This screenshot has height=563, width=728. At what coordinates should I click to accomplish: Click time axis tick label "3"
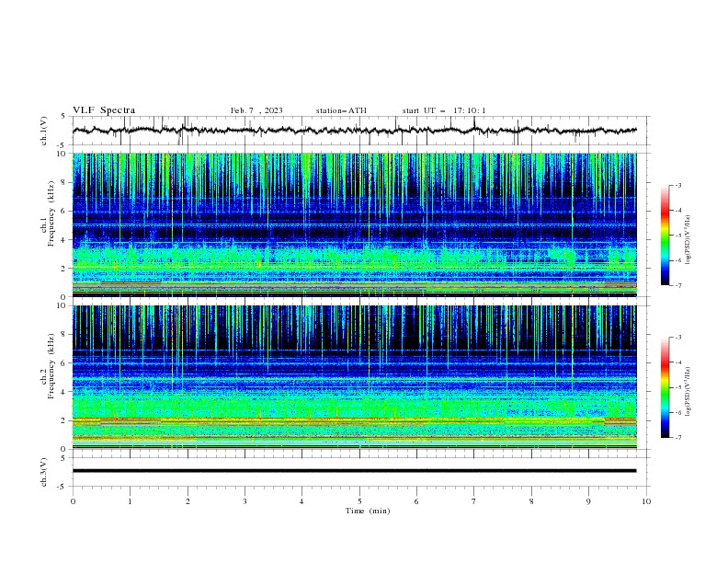tap(245, 501)
